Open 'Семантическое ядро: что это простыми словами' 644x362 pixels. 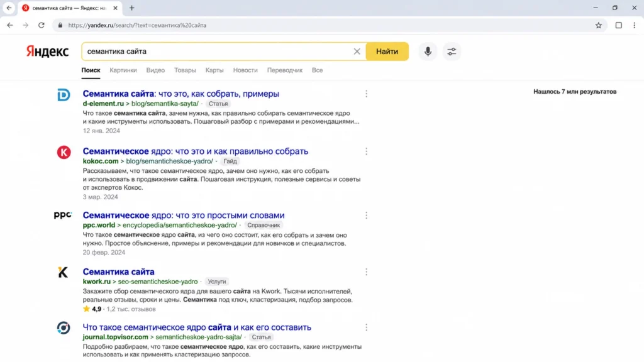(x=184, y=215)
